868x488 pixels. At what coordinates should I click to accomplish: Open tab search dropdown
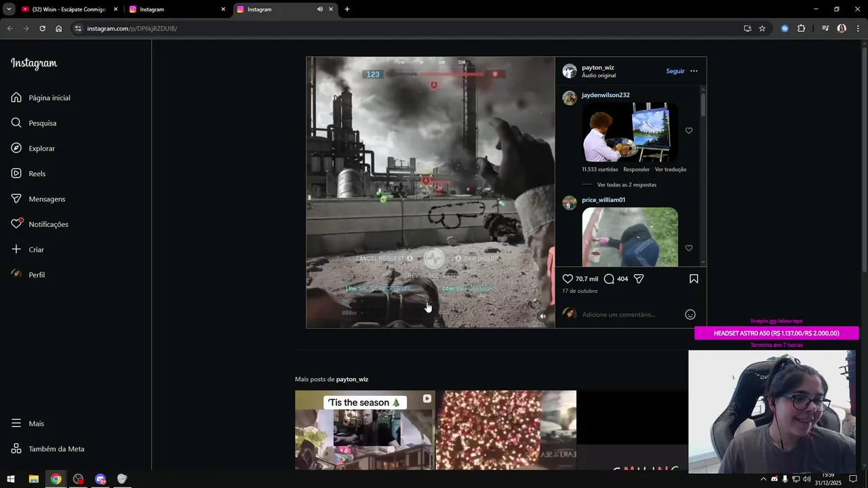coord(9,9)
